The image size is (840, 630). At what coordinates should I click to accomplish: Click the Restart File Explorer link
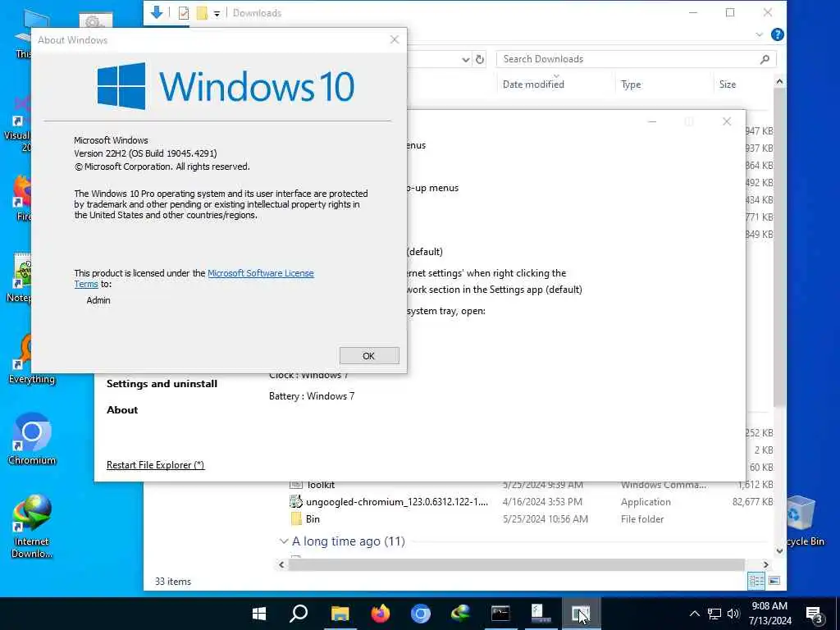pyautogui.click(x=155, y=465)
